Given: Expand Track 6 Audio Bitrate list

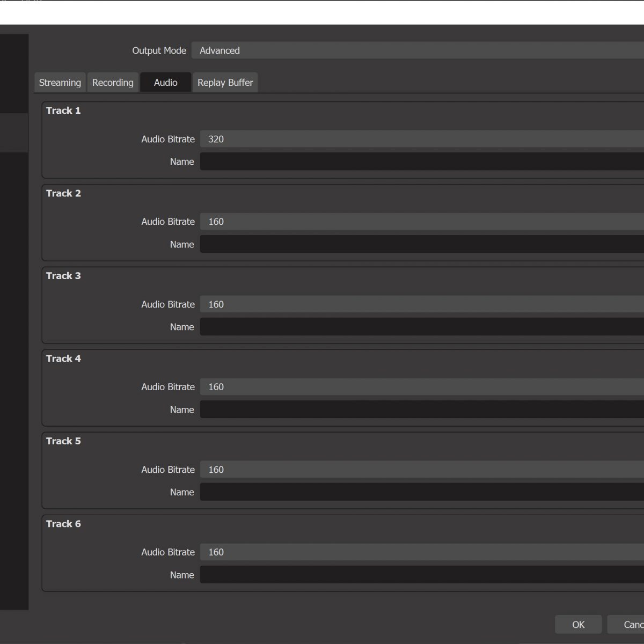Looking at the screenshot, I should tap(421, 552).
